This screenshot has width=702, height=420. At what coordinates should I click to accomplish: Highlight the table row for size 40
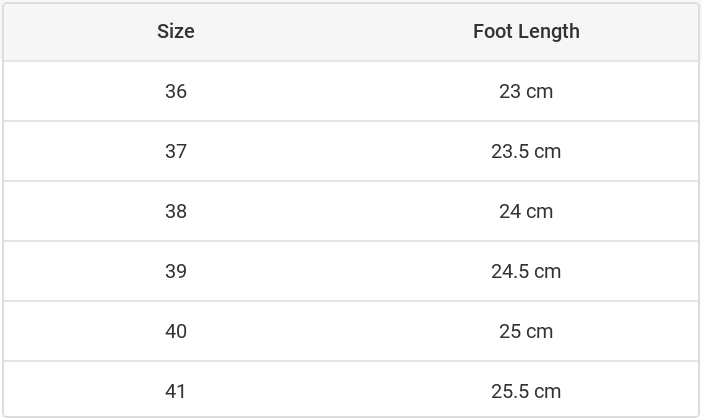click(350, 331)
